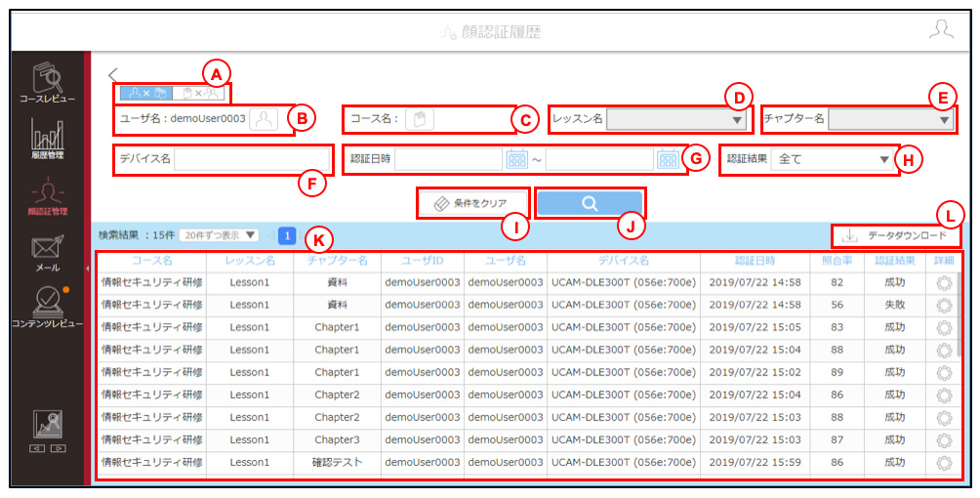Image resolution: width=980 pixels, height=498 pixels.
Task: Open Course Review in the sidebar
Action: [x=48, y=81]
